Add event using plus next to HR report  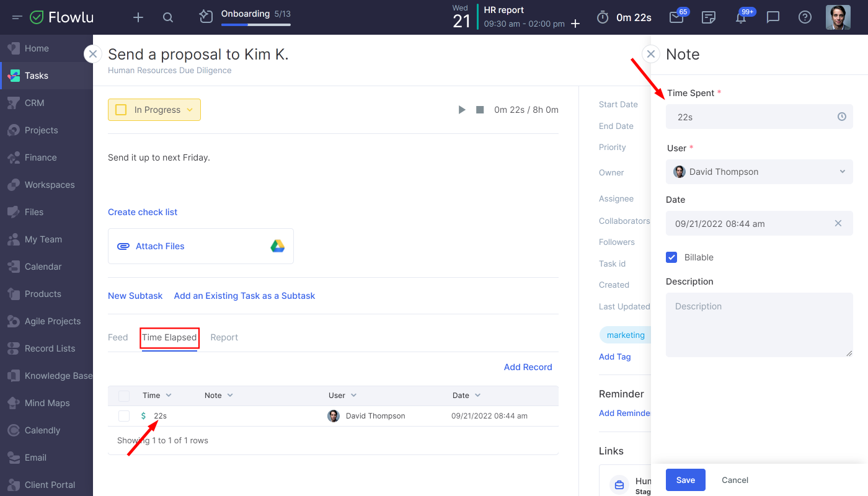tap(575, 24)
